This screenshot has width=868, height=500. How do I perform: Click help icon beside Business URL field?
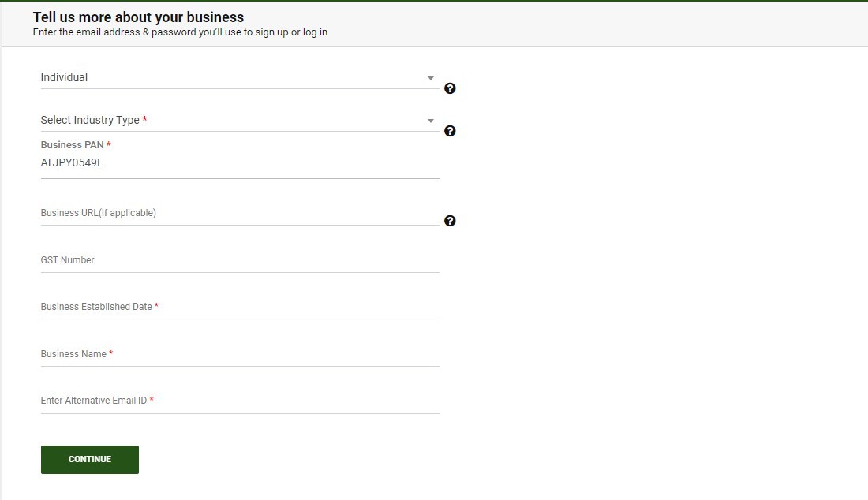[x=450, y=221]
